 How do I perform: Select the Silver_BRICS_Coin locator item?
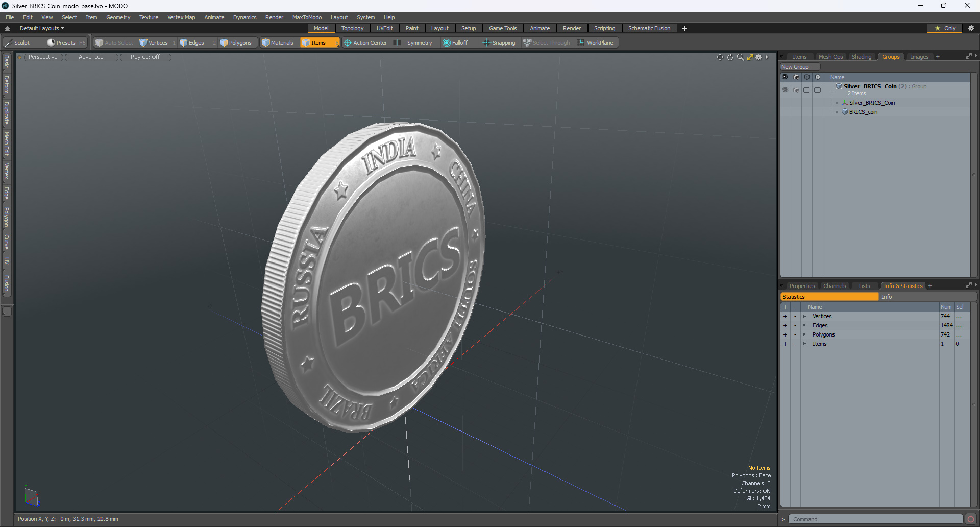[872, 103]
